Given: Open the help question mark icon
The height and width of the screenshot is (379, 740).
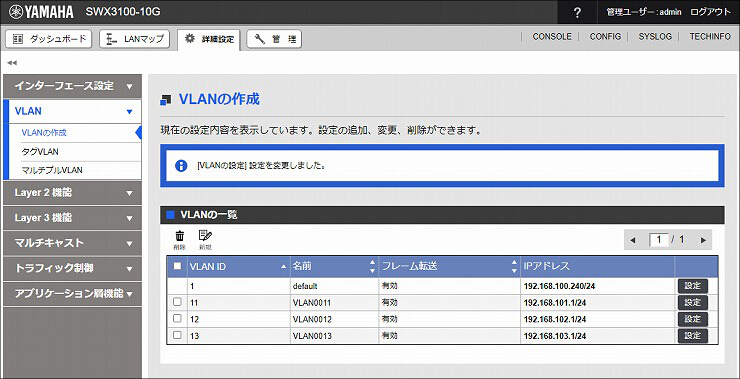Looking at the screenshot, I should (x=577, y=12).
